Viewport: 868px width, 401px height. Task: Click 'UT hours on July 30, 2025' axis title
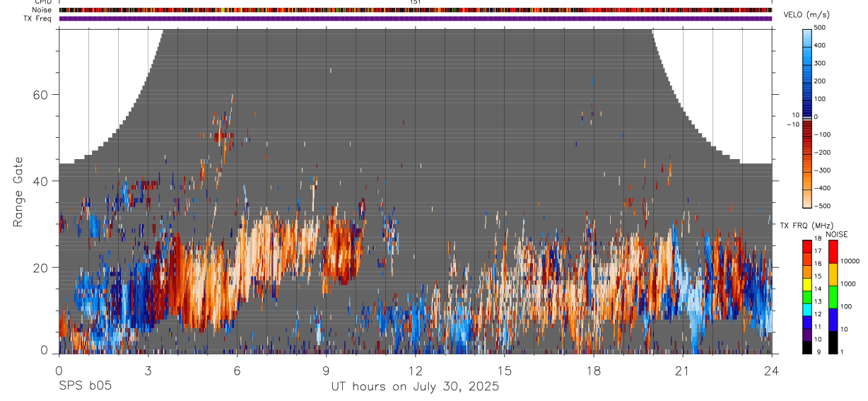[415, 387]
